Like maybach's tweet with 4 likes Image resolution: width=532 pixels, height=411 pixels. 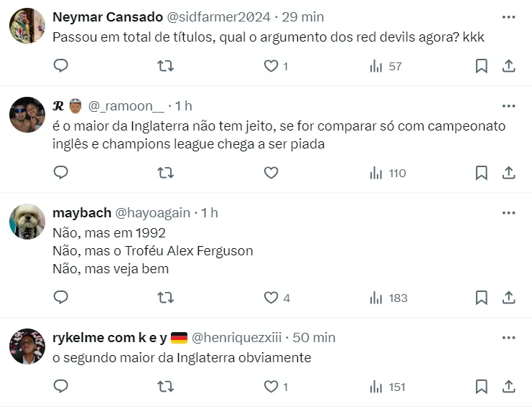tap(271, 298)
